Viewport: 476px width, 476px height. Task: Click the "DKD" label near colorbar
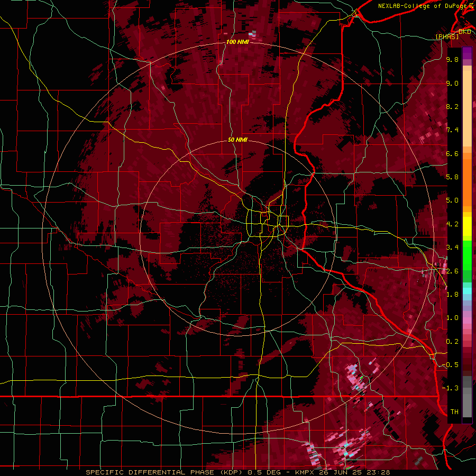click(x=464, y=32)
